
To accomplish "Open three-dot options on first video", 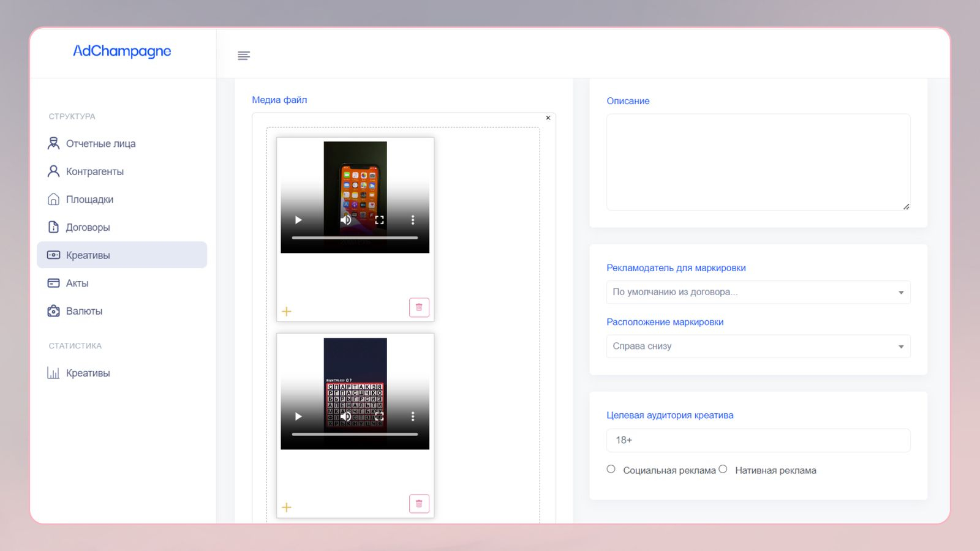I will pyautogui.click(x=413, y=220).
